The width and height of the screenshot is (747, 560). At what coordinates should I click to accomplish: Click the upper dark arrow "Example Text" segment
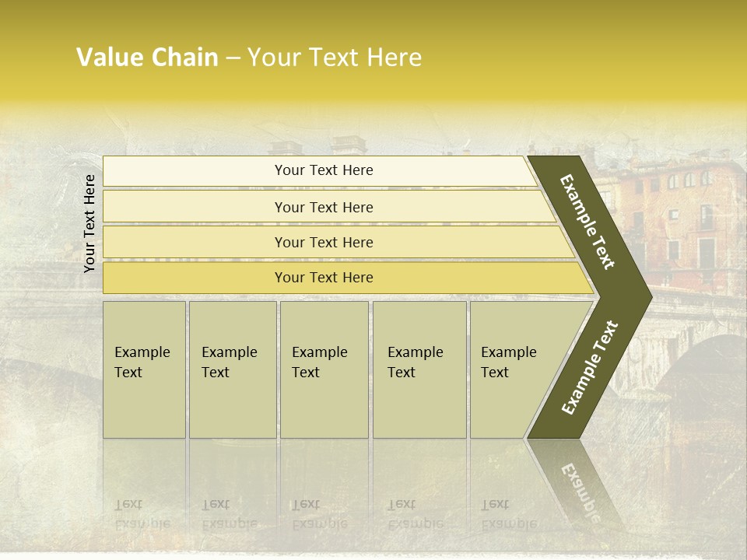[x=588, y=222]
